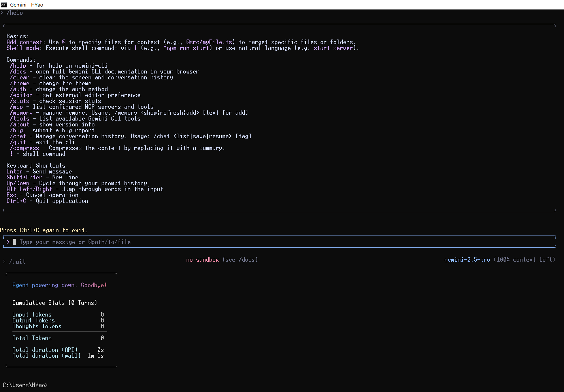Click the 'Total duration (API)' row
The image size is (564, 392).
[58, 350]
